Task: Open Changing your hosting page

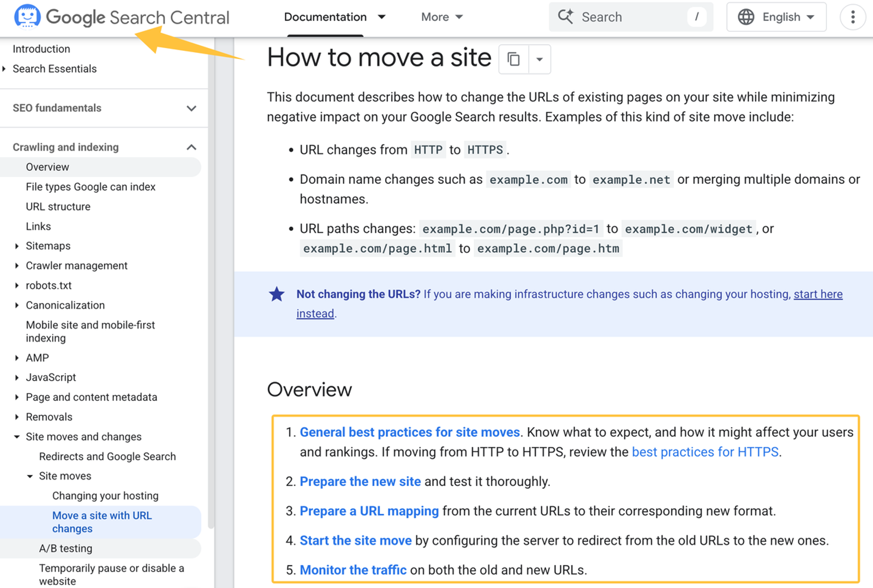Action: (105, 496)
